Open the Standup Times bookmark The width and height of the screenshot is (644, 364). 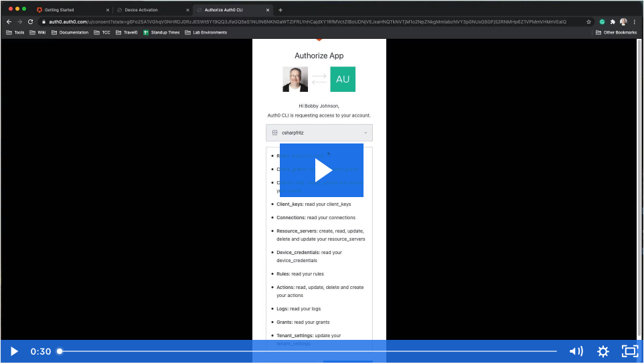pyautogui.click(x=161, y=32)
